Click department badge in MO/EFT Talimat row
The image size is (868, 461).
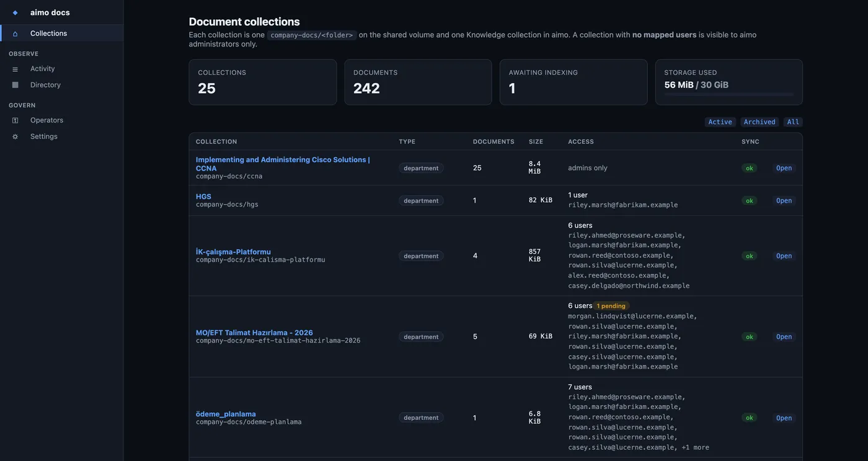click(421, 337)
